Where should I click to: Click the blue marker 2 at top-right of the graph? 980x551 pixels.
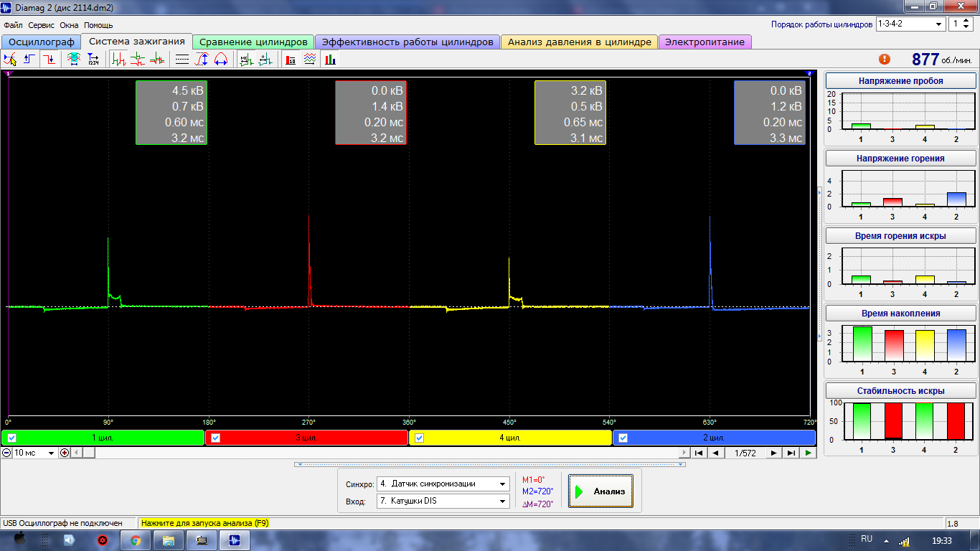tap(809, 73)
